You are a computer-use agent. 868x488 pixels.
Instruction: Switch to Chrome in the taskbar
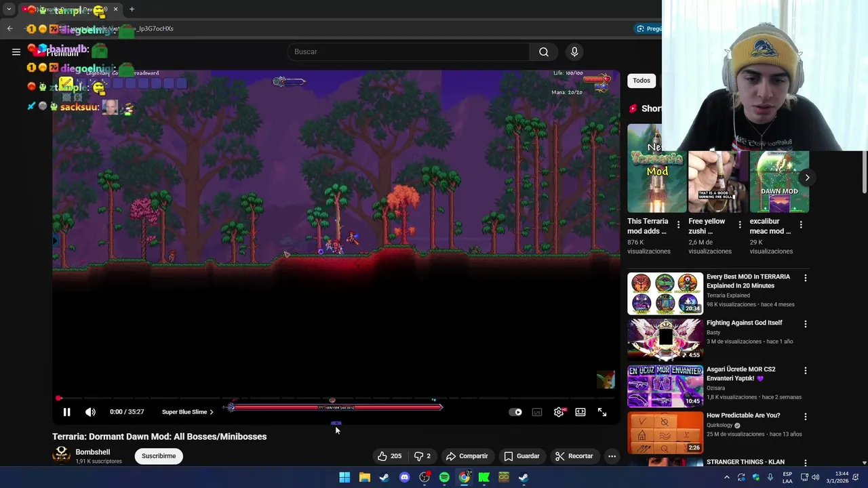[x=465, y=477]
